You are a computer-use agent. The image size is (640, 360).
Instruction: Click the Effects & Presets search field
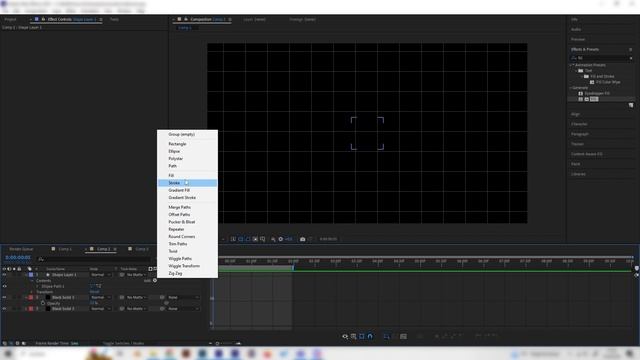pos(602,58)
